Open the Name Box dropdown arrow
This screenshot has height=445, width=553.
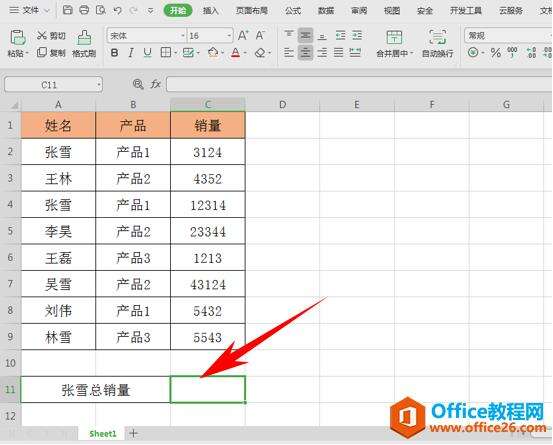pos(99,85)
